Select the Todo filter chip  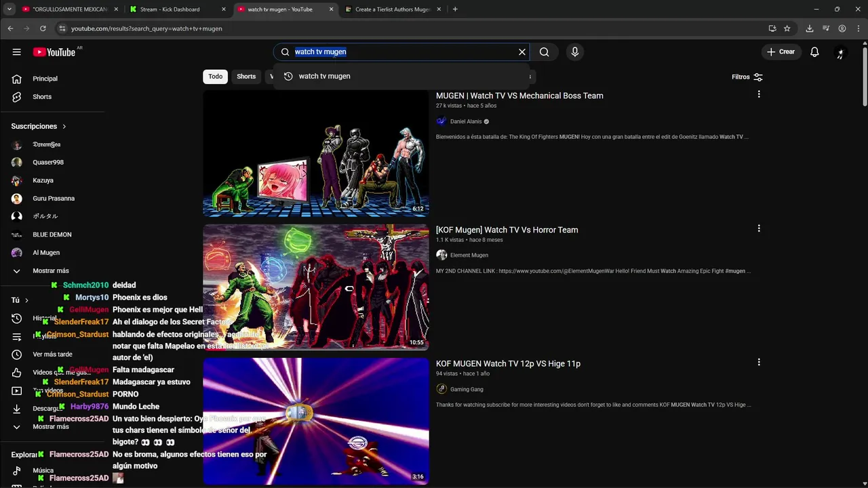pyautogui.click(x=215, y=77)
